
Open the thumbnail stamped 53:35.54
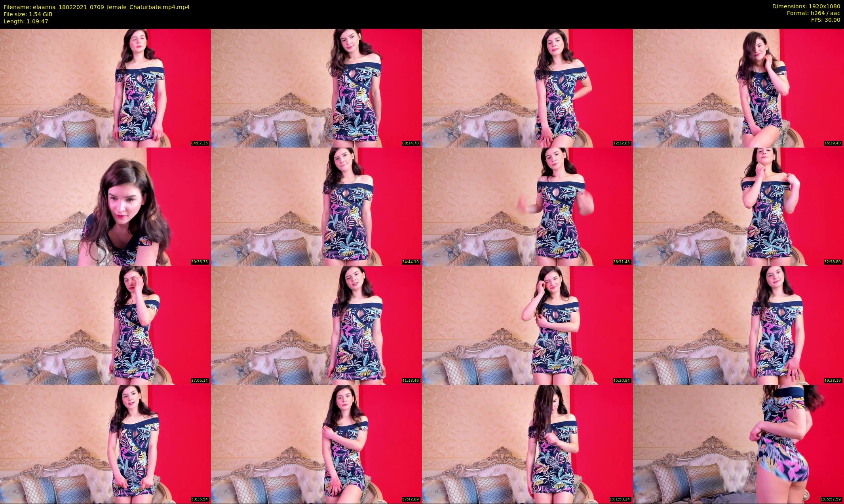point(105,444)
